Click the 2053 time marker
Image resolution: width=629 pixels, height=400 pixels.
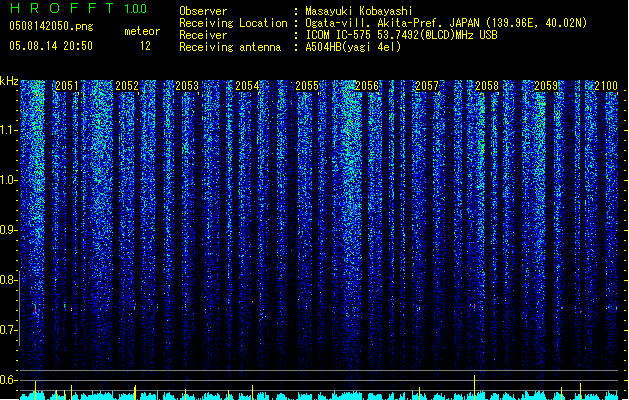click(x=187, y=85)
